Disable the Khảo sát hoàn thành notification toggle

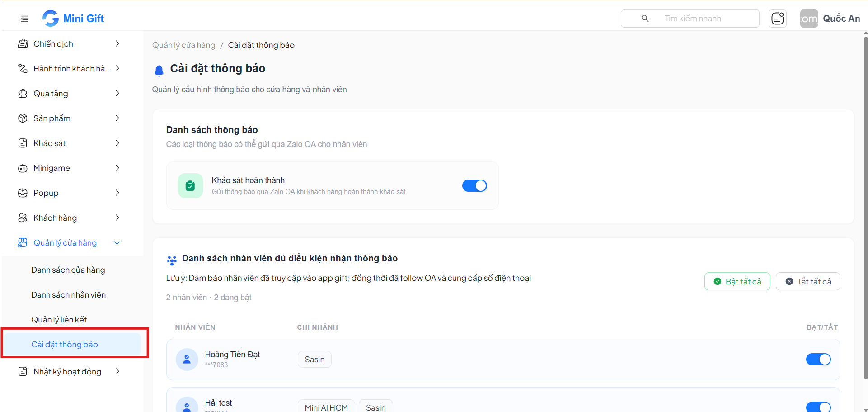474,186
